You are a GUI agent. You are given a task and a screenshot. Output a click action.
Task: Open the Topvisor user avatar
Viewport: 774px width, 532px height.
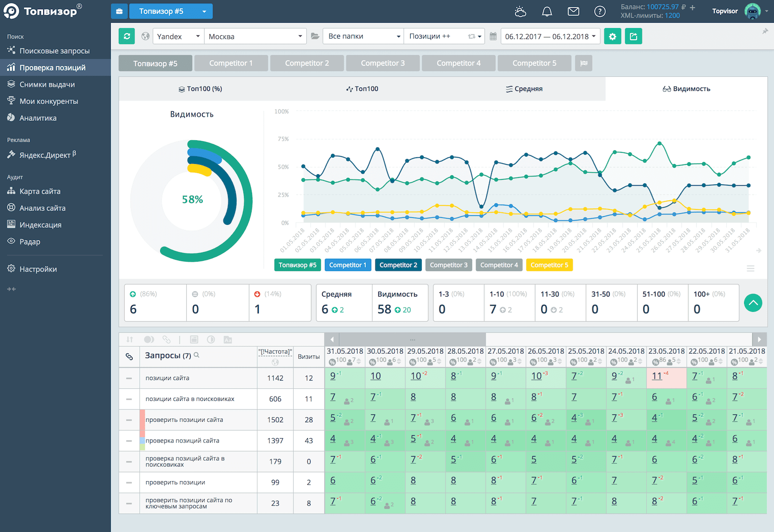point(752,11)
